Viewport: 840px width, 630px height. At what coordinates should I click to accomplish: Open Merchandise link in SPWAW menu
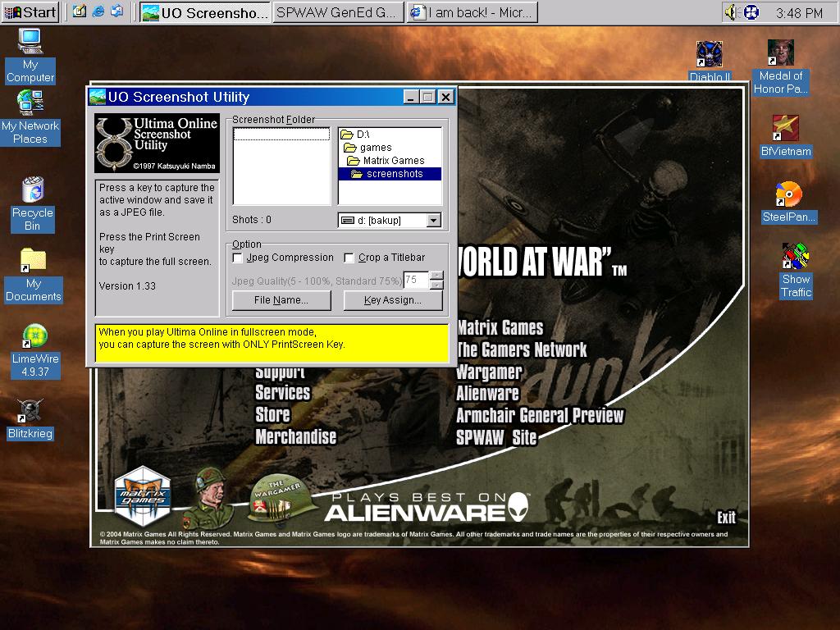click(x=295, y=436)
